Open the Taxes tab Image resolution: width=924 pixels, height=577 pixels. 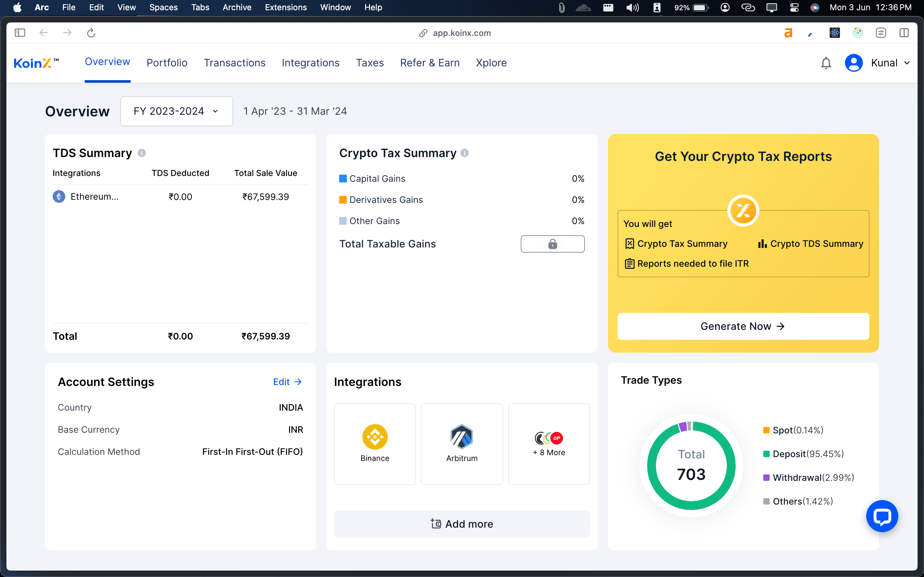370,63
